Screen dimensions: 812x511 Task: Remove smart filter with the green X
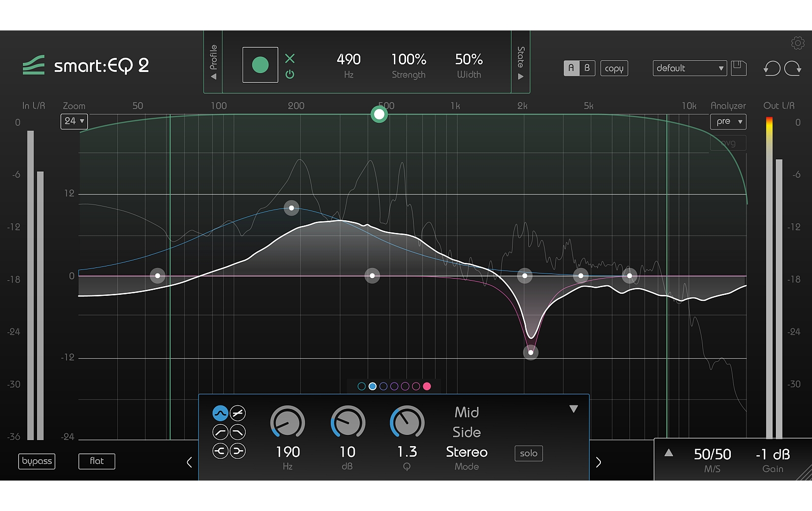tap(290, 58)
